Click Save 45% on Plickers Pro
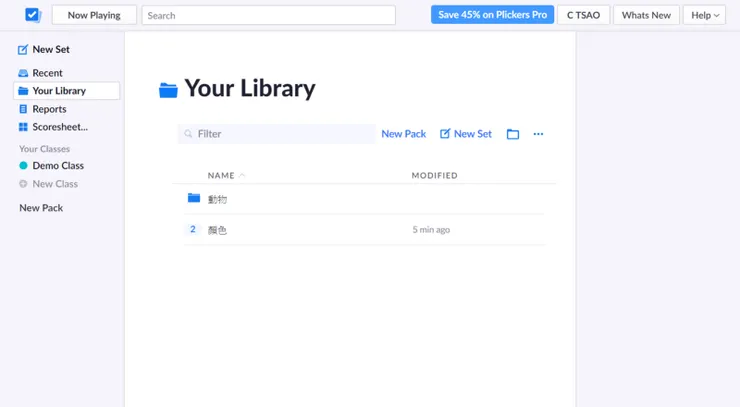Screen dimensions: 740x407 point(492,15)
